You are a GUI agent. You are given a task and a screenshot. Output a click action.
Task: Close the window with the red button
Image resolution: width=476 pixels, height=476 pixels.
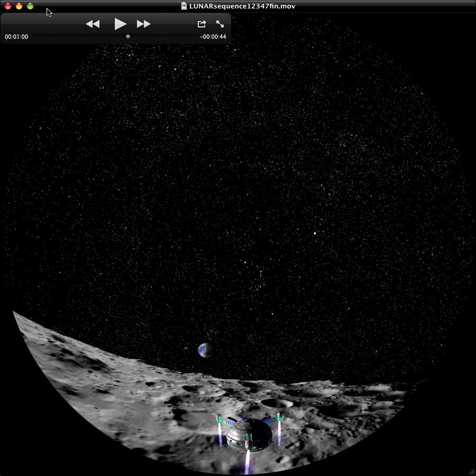click(x=8, y=6)
